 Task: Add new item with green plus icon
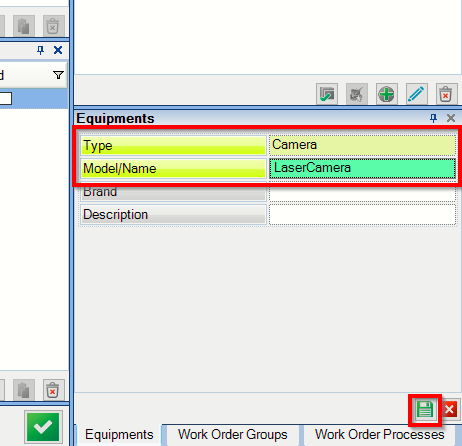(x=387, y=94)
